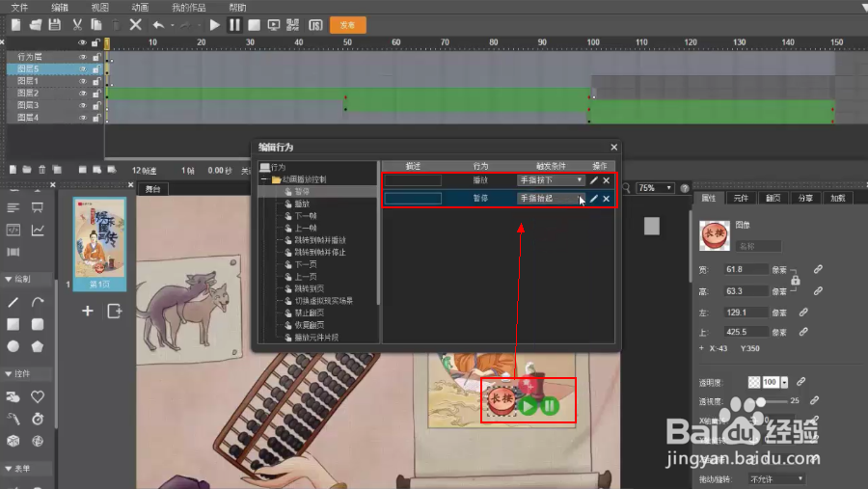Open trigger dropdown 手指按下 for 播放

tap(551, 180)
